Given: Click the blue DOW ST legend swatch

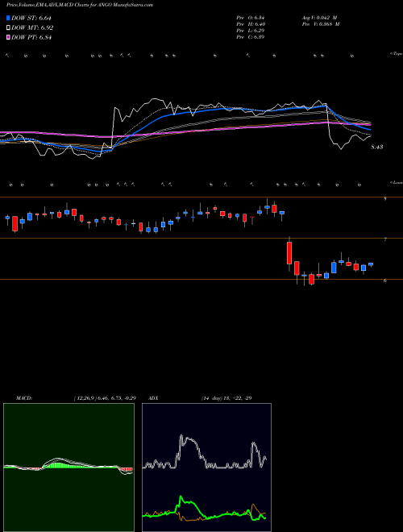Looking at the screenshot, I should (8, 18).
